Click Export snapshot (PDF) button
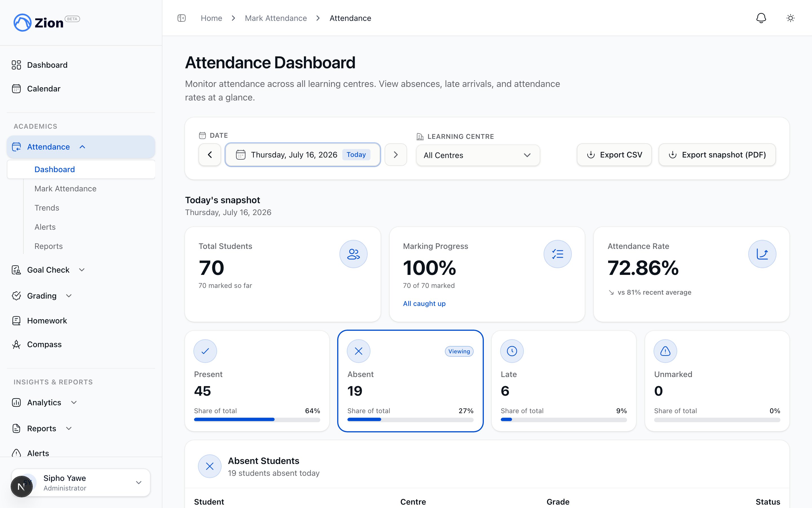Viewport: 812px width, 508px height. tap(717, 155)
